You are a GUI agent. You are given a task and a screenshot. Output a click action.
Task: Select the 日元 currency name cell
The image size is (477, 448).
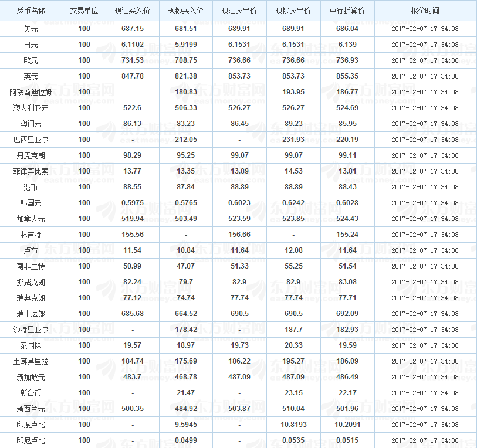pos(31,45)
